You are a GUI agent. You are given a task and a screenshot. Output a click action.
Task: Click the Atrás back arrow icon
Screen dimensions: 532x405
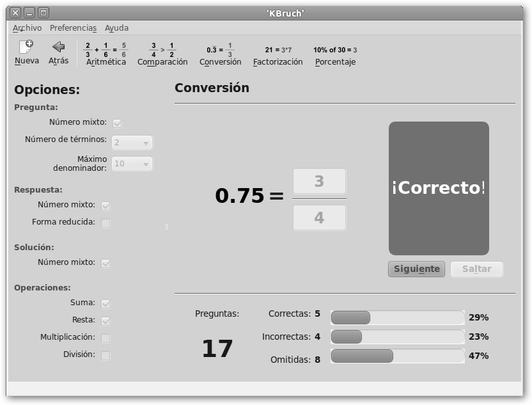(x=58, y=47)
